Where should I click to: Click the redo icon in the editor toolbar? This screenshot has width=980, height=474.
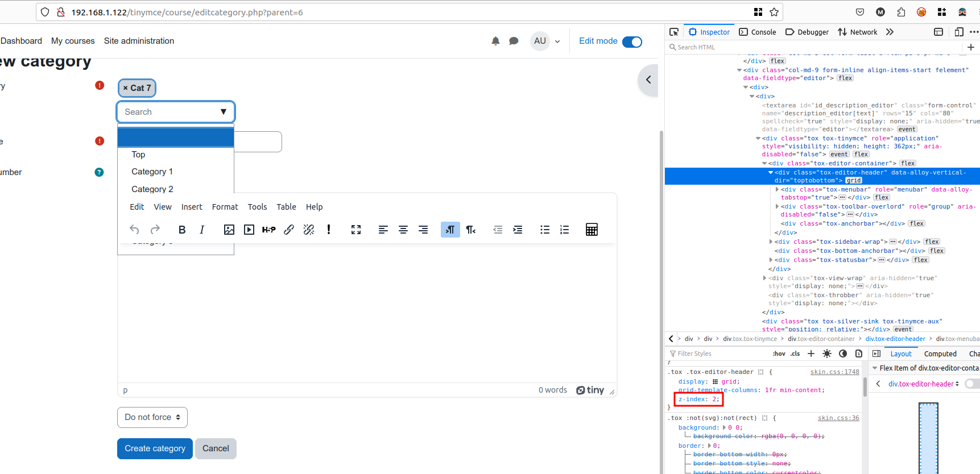[x=155, y=230]
